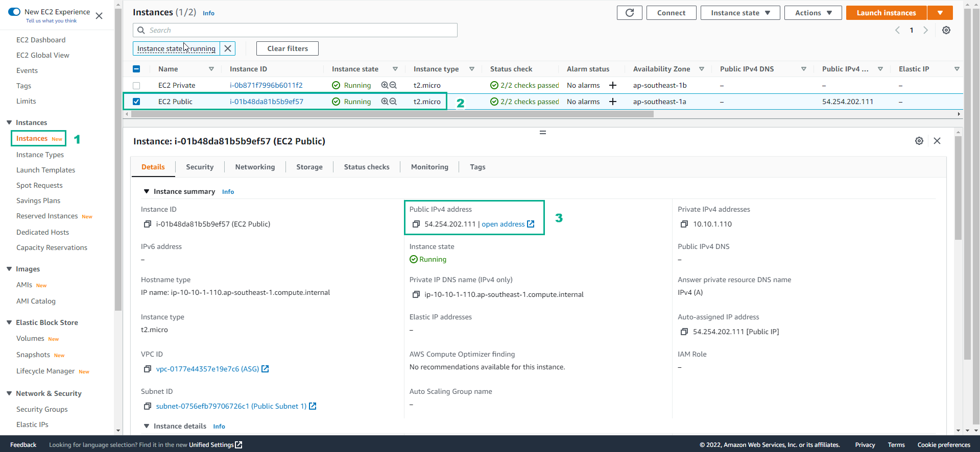980x452 pixels.
Task: Zoom in icon on EC2 Private row
Action: (x=385, y=85)
